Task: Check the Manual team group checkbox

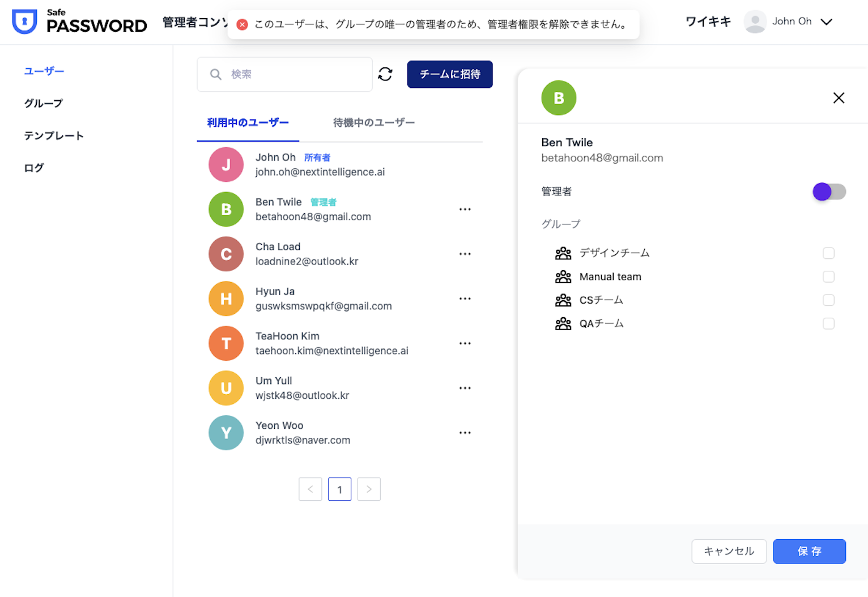Action: coord(828,277)
